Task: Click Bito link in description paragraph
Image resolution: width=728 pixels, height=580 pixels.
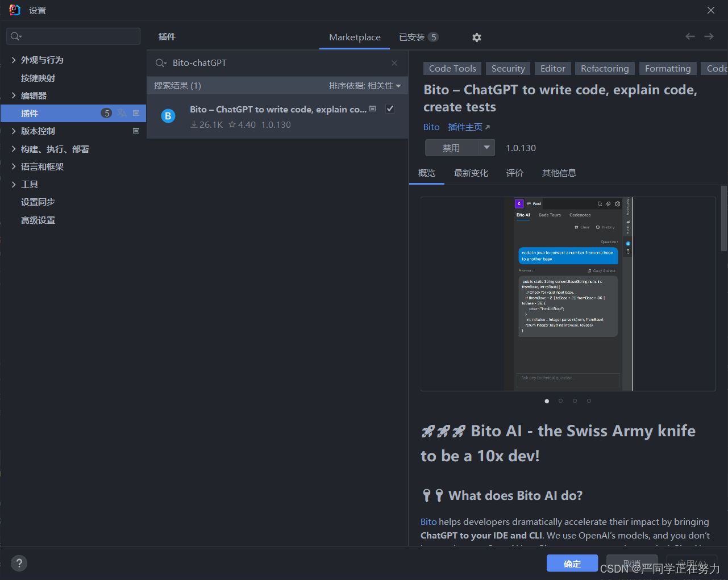Action: click(x=429, y=521)
